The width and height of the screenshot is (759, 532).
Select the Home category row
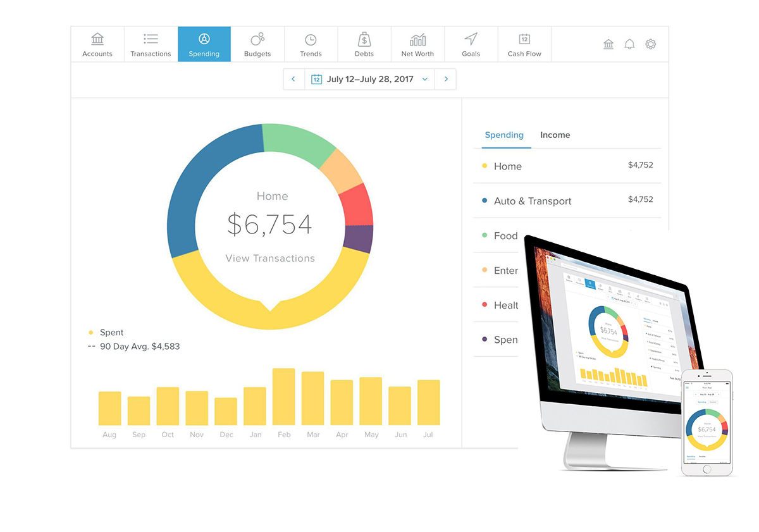(567, 166)
